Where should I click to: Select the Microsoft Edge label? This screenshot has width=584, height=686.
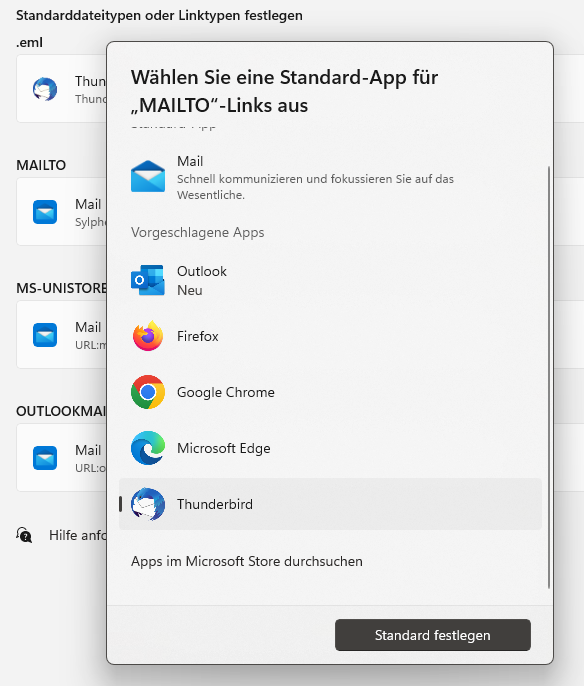(224, 448)
